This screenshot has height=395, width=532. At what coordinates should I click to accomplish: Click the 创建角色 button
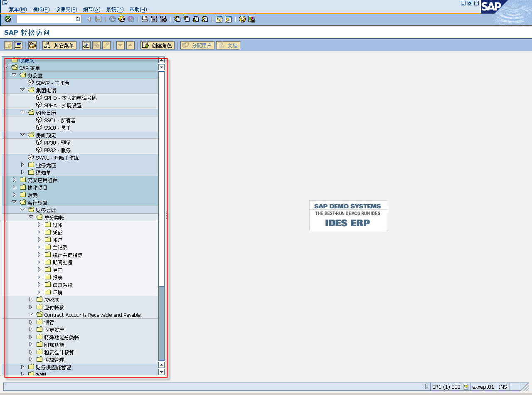point(158,45)
